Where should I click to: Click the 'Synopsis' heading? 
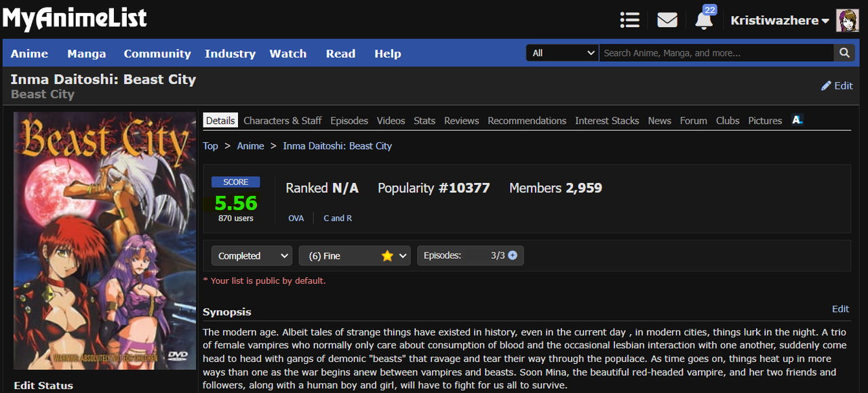[227, 312]
